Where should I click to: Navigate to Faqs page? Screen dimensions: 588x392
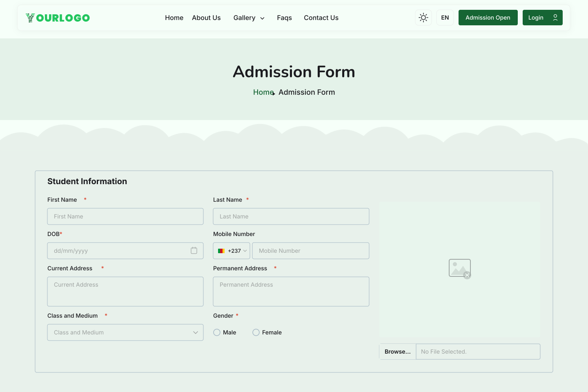pyautogui.click(x=284, y=18)
